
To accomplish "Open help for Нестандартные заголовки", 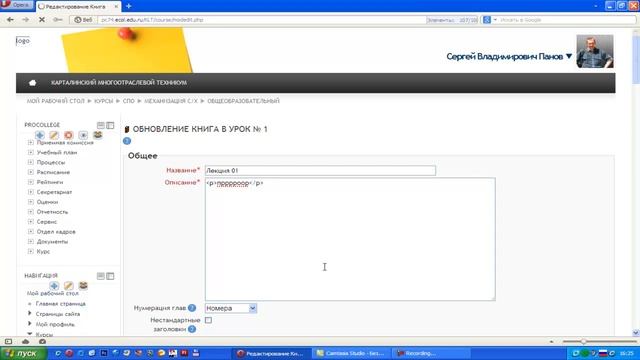I will point(192,329).
